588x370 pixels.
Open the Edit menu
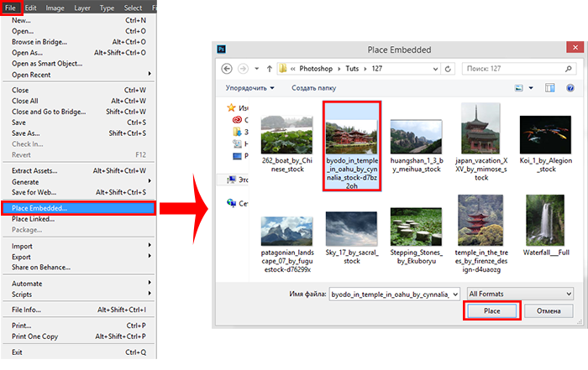click(x=31, y=8)
